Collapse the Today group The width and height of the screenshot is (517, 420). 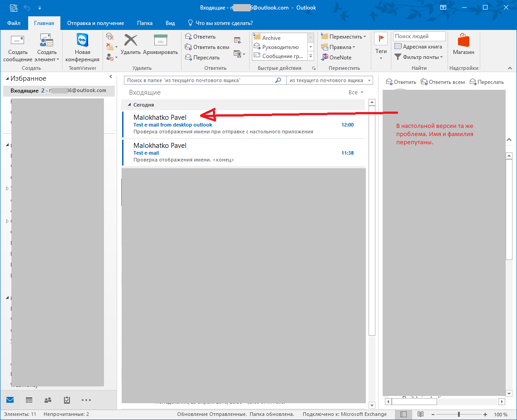pos(129,104)
